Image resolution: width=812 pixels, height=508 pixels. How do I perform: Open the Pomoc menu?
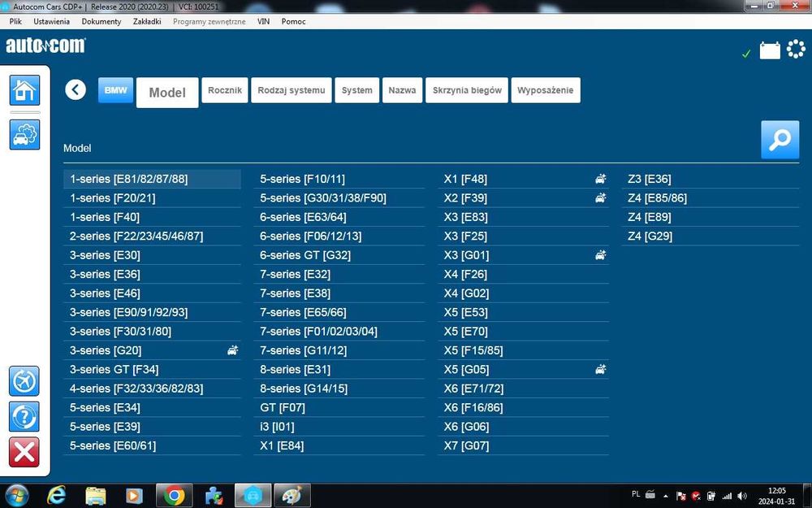pos(294,21)
